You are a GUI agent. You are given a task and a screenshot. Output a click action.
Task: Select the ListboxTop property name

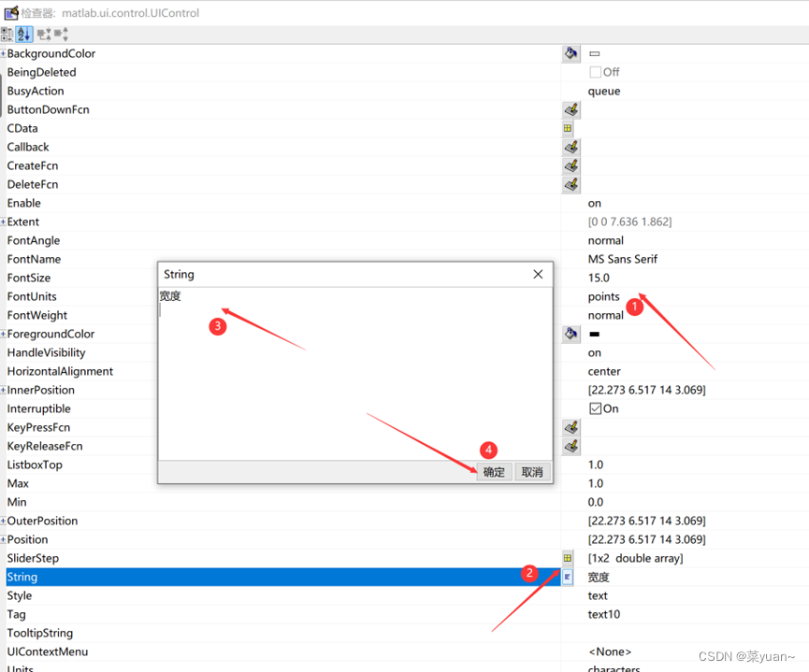pos(35,465)
